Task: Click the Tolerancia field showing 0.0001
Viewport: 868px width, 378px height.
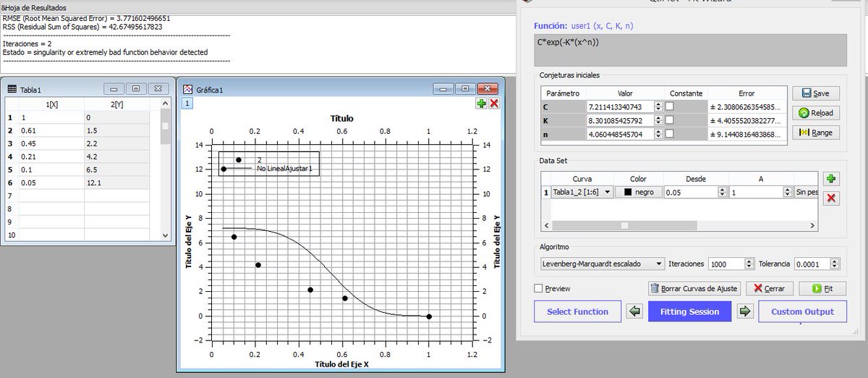Action: coord(812,264)
